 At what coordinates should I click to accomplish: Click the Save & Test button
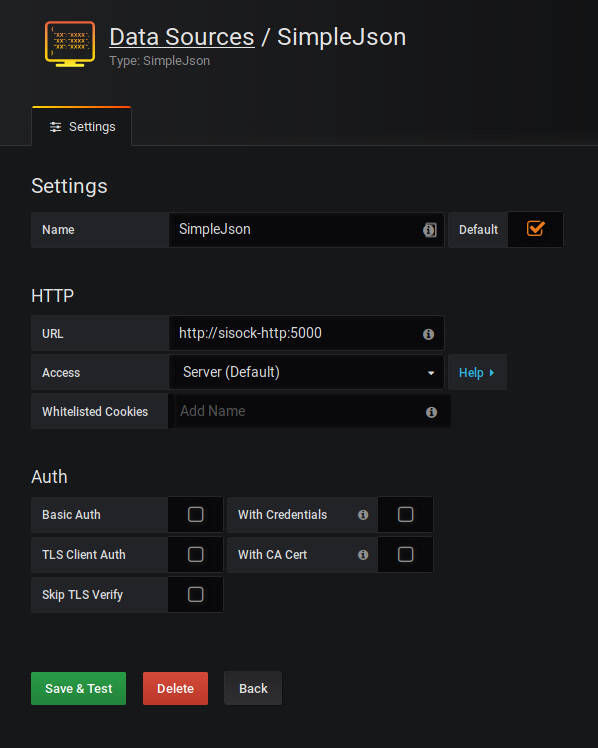tap(79, 688)
